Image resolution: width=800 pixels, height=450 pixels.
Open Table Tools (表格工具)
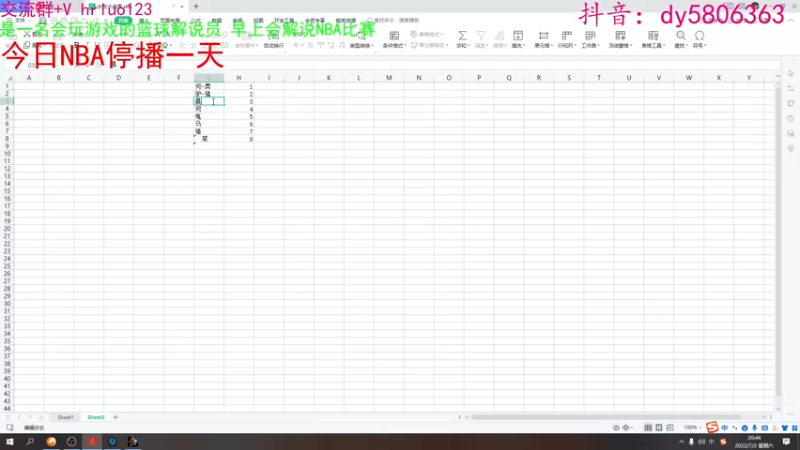click(x=653, y=39)
